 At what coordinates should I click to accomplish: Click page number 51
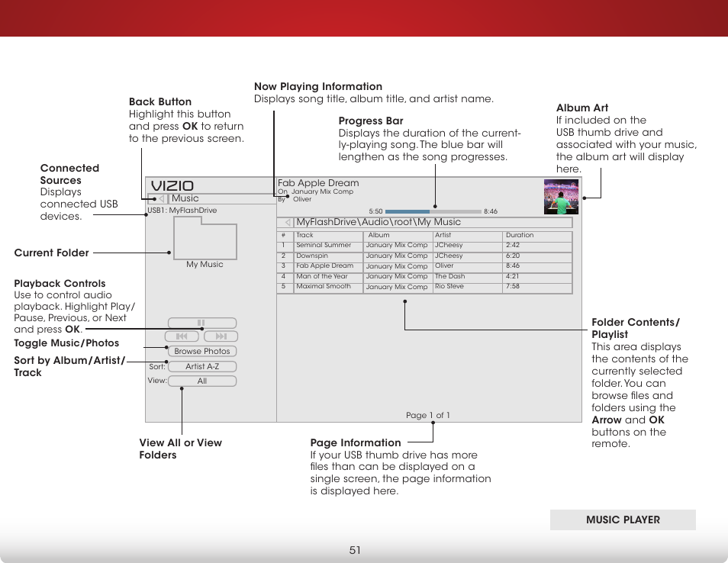(355, 551)
